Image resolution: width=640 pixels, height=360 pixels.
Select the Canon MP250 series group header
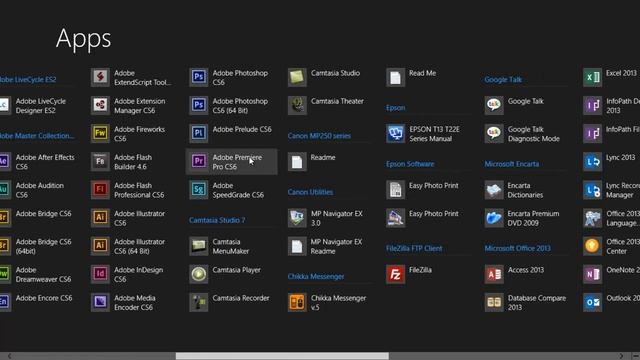319,136
